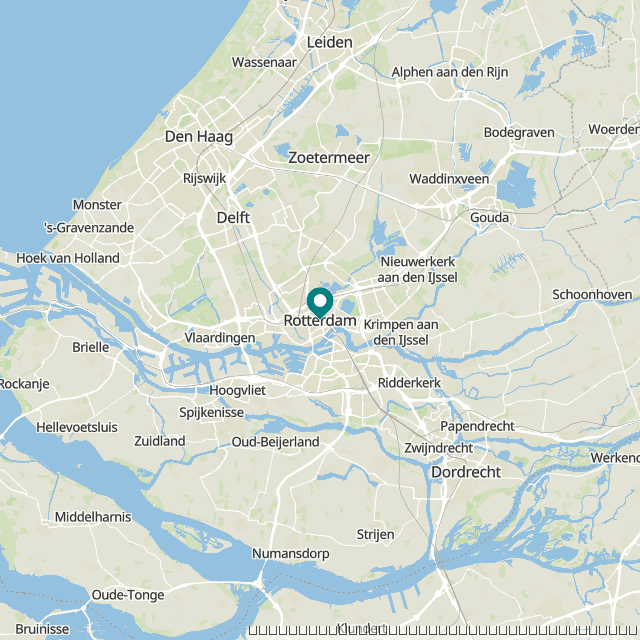Screen dimensions: 640x640
Task: Select the Numansdorp label
Action: [x=291, y=554]
